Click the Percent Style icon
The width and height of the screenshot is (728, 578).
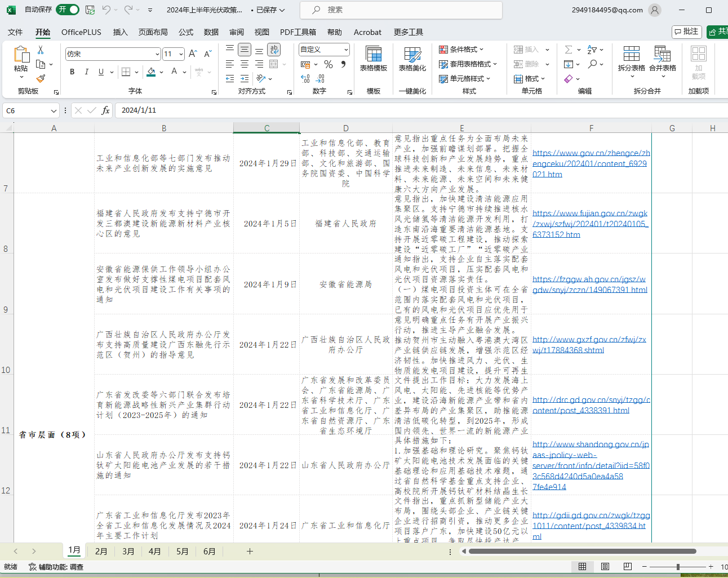329,64
